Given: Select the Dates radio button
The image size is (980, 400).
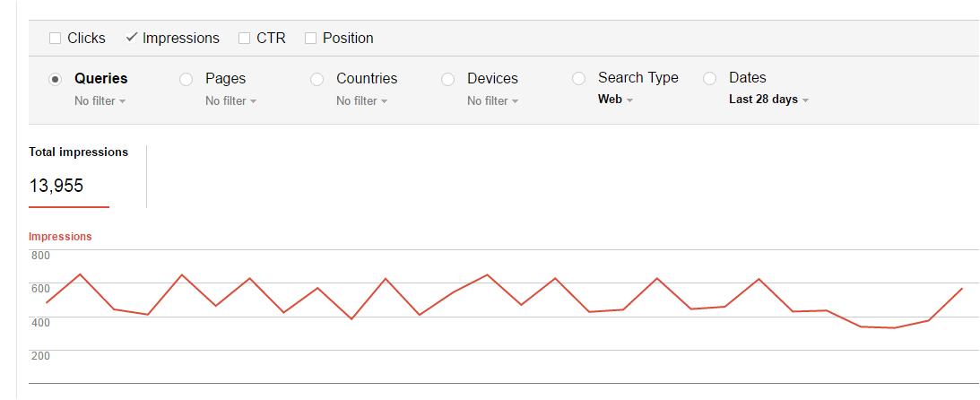Looking at the screenshot, I should [x=710, y=79].
